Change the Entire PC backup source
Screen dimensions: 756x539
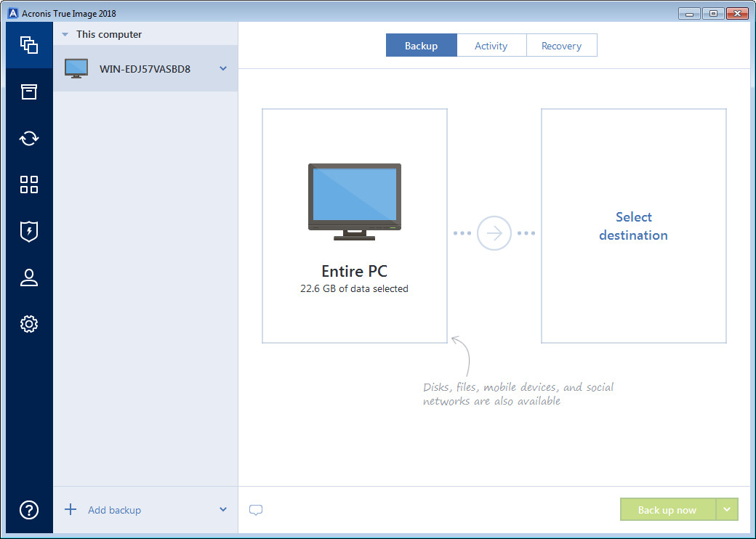(354, 226)
